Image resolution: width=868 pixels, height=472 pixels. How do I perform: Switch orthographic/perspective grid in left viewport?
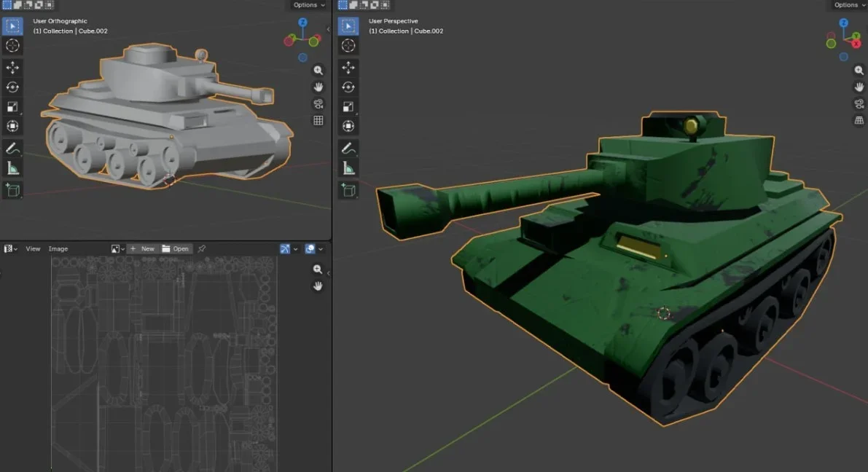[318, 121]
